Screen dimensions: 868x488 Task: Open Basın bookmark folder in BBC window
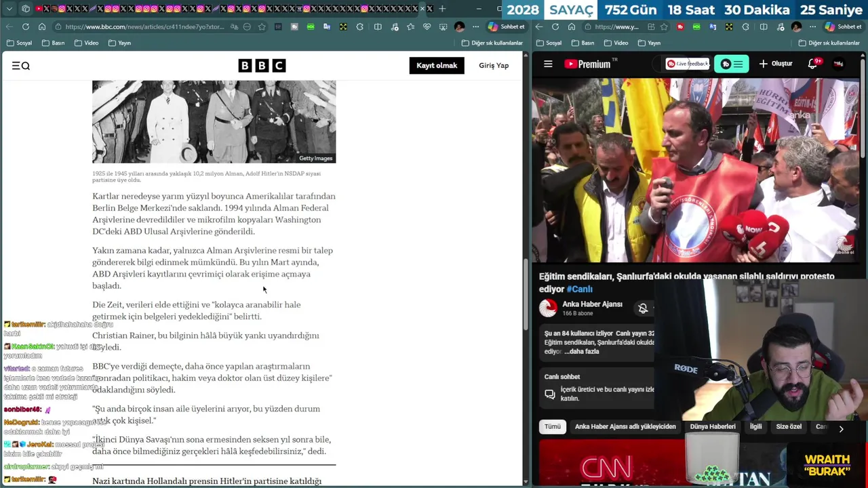coord(53,43)
